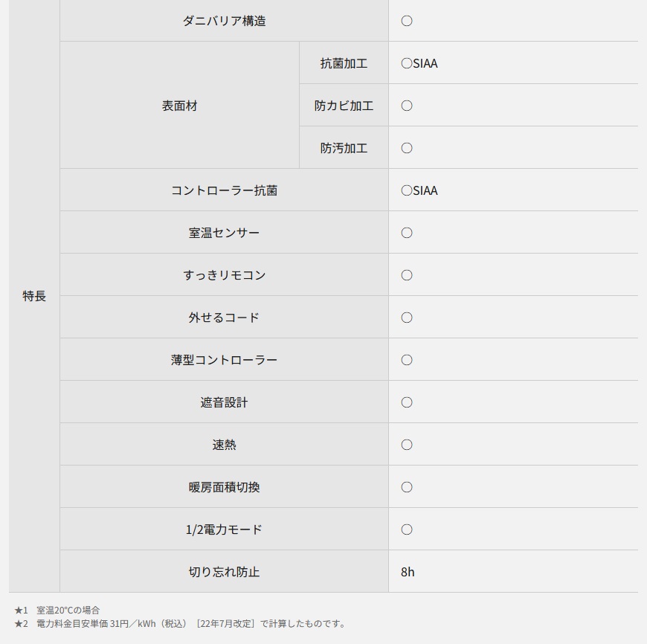Click the 薄型コントローラー label

pos(224,360)
